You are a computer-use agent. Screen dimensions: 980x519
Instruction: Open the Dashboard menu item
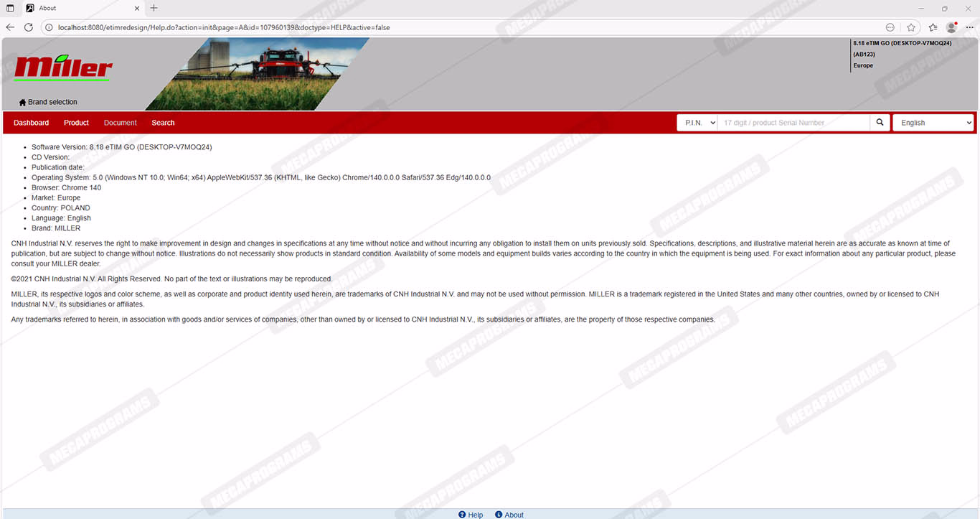click(x=32, y=123)
